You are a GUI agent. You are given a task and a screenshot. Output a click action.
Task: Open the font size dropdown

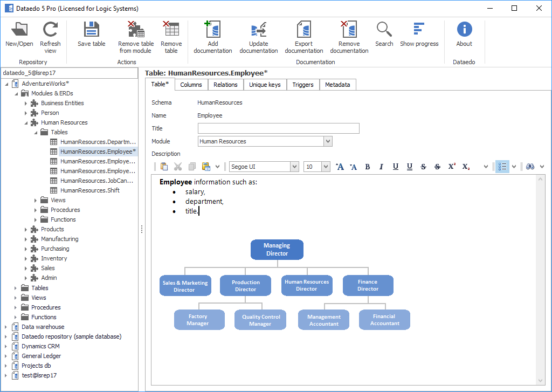click(x=326, y=167)
